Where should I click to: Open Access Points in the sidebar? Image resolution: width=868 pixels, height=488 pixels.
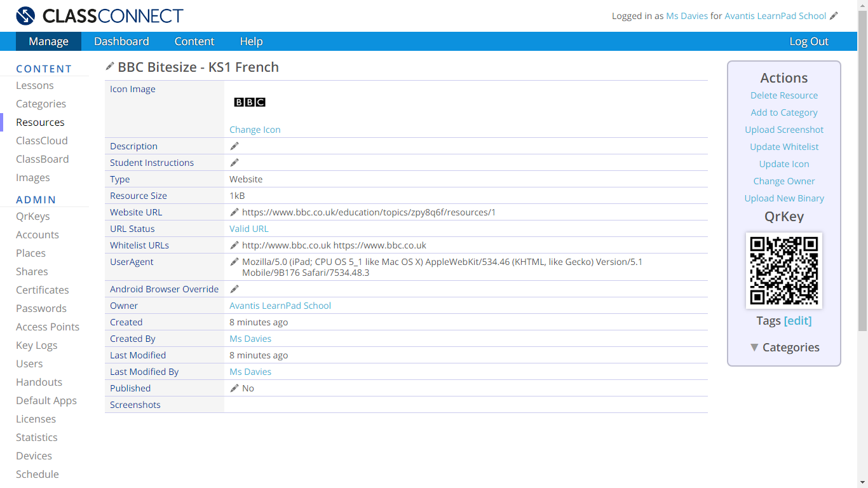pyautogui.click(x=48, y=327)
